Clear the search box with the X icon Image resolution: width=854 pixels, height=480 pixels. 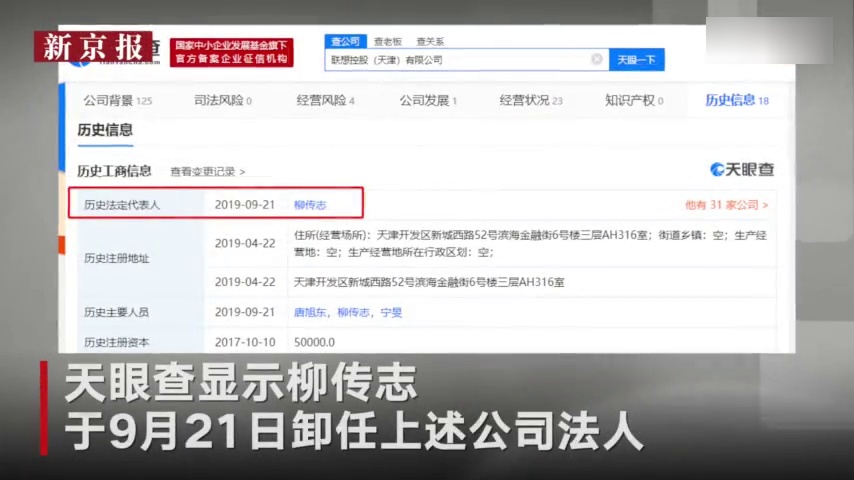(x=596, y=59)
